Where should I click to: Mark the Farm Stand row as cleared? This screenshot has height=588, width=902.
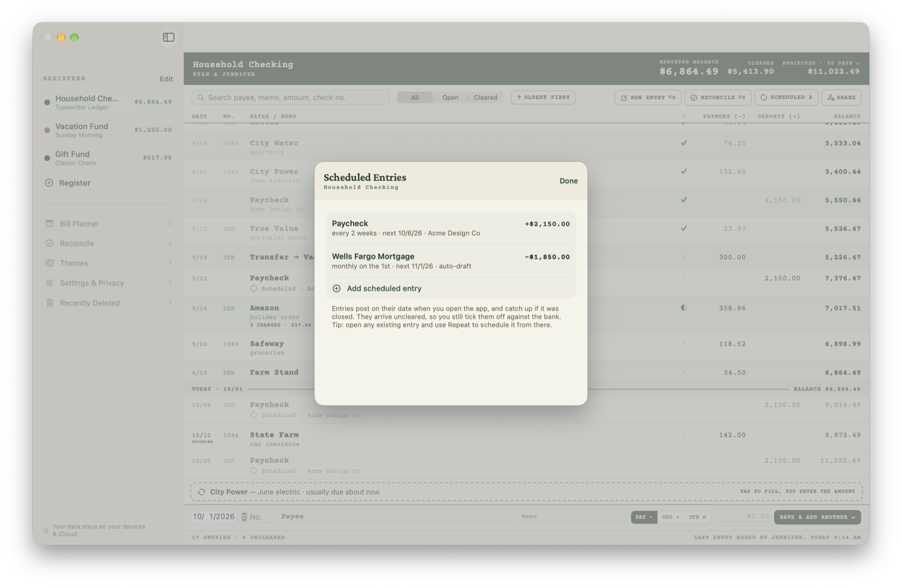(684, 372)
